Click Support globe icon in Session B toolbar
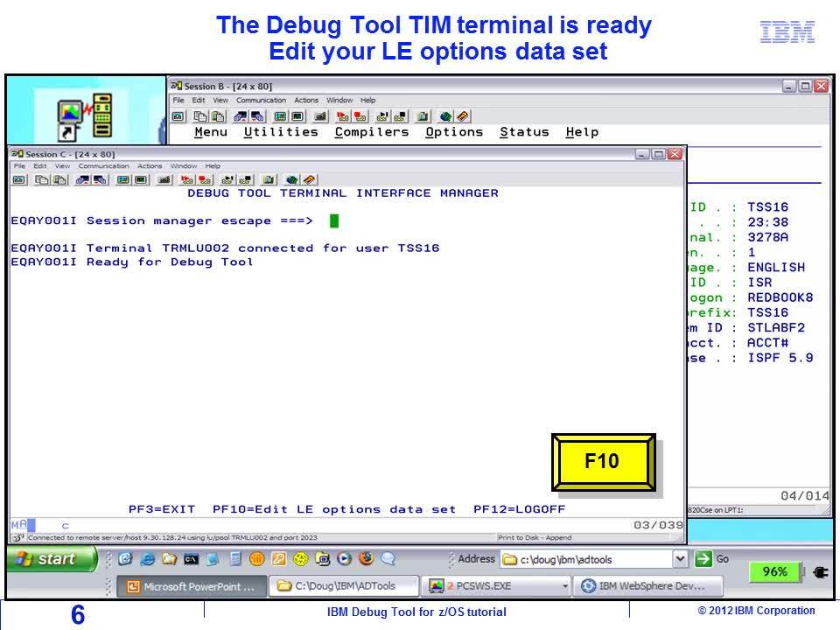This screenshot has height=630, width=840. (x=445, y=116)
